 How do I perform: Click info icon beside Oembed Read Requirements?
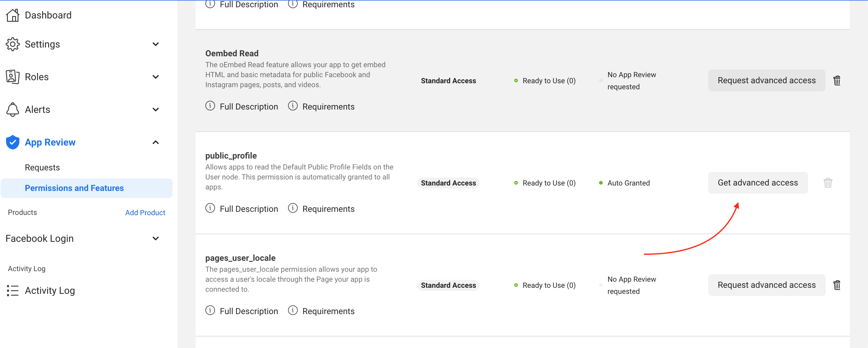pyautogui.click(x=293, y=106)
